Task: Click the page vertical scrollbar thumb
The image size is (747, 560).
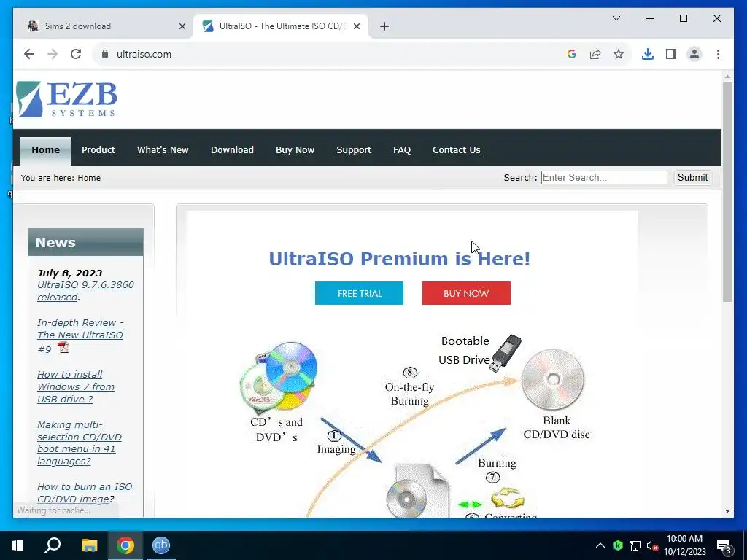Action: pos(727,192)
